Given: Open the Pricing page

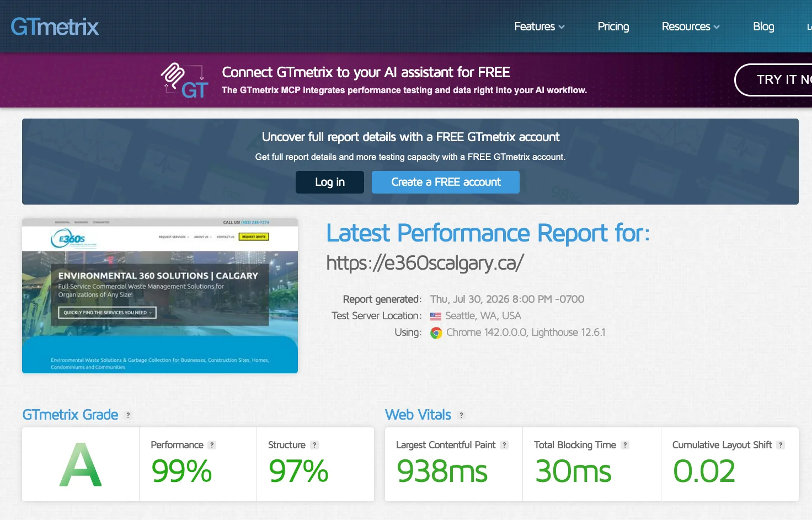Looking at the screenshot, I should coord(613,26).
